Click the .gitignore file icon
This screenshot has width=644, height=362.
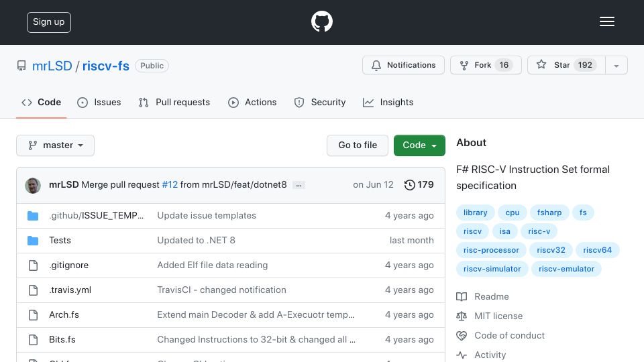pos(34,265)
